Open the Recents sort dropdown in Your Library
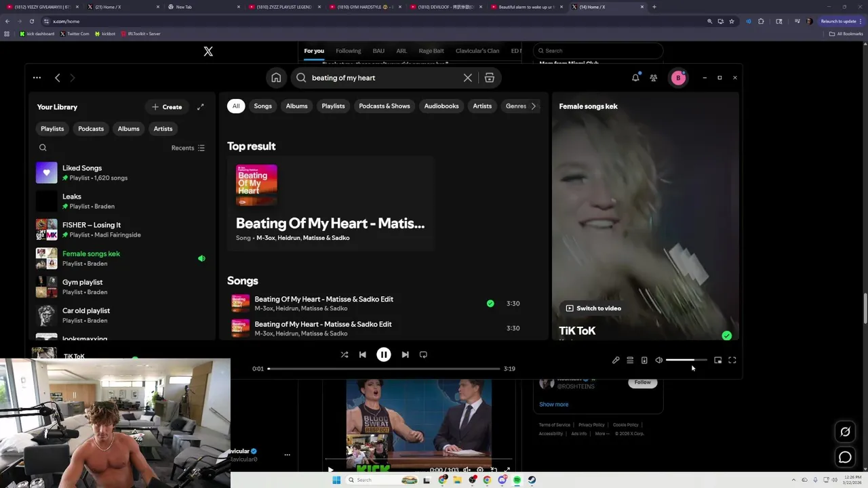This screenshot has height=488, width=868. click(188, 148)
